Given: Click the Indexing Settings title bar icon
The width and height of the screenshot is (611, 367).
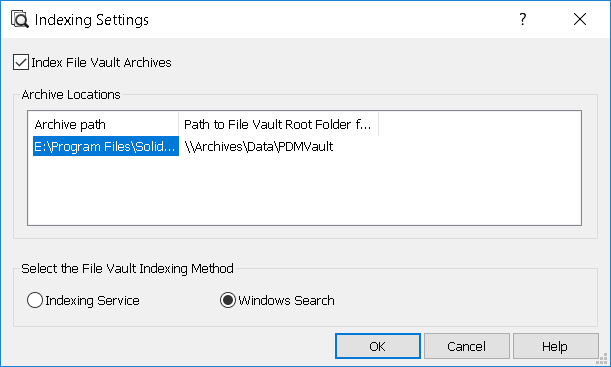Looking at the screenshot, I should (19, 19).
